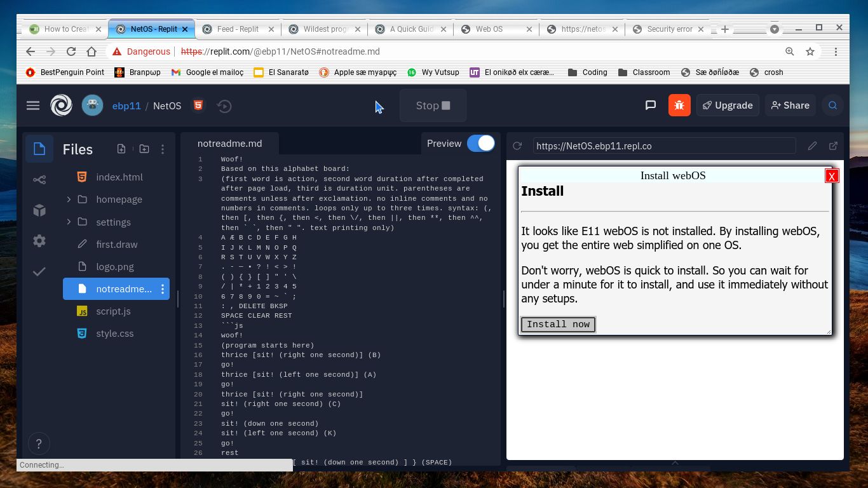Click the NetOS repl name

point(167,105)
